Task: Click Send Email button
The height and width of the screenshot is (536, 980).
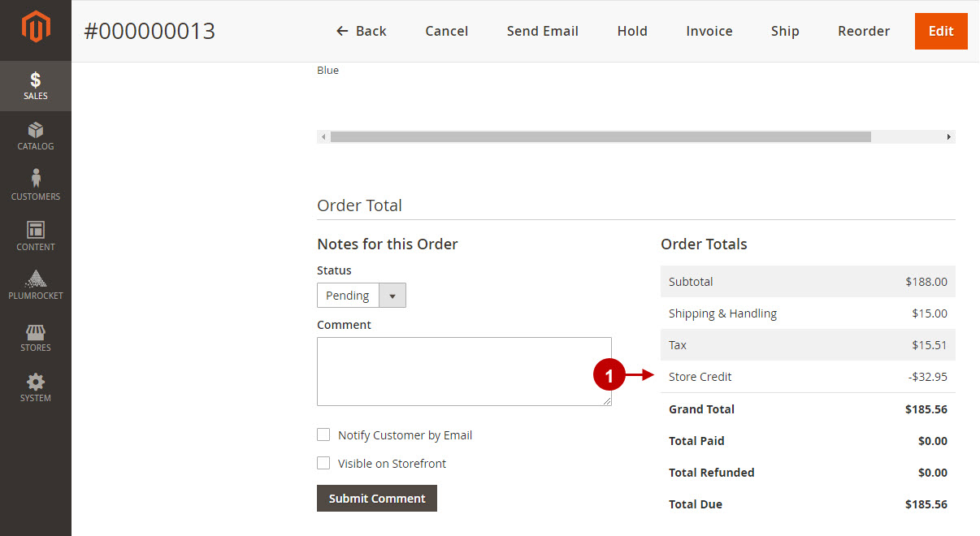Action: [x=543, y=31]
